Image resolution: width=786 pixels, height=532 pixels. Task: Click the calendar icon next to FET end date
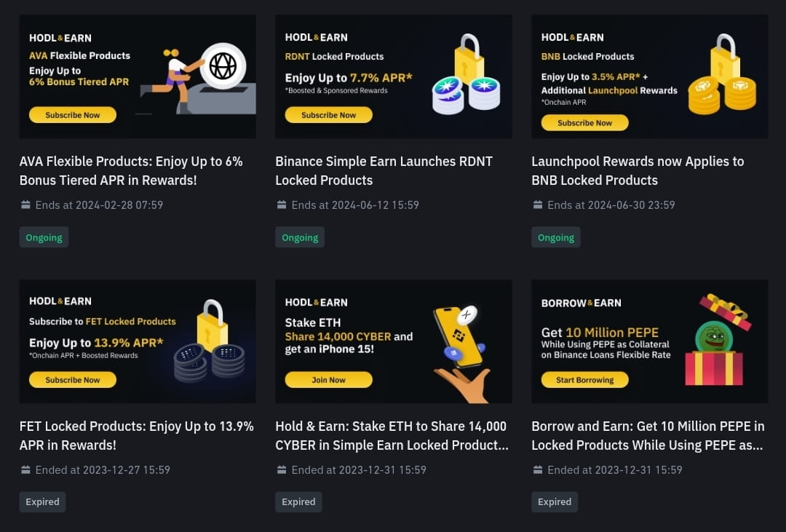point(25,469)
